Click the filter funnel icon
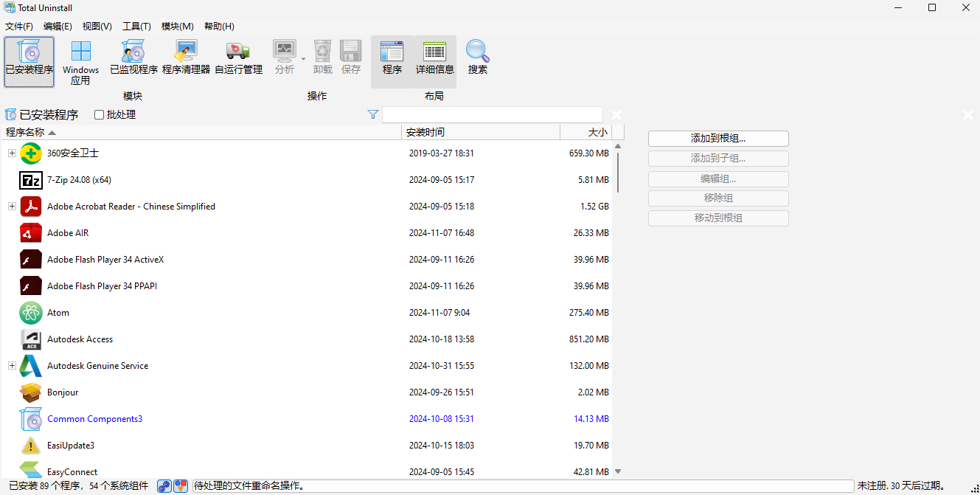The width and height of the screenshot is (980, 495). pyautogui.click(x=373, y=114)
